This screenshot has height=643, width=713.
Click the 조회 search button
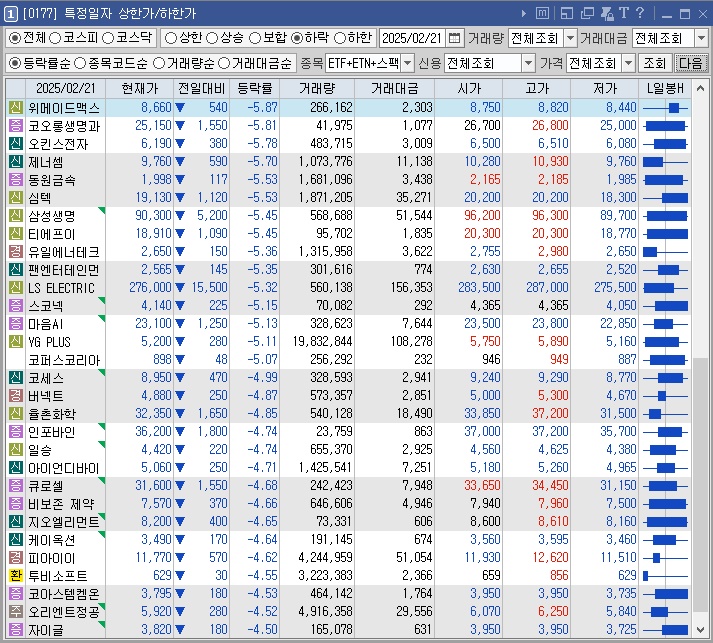[x=654, y=63]
